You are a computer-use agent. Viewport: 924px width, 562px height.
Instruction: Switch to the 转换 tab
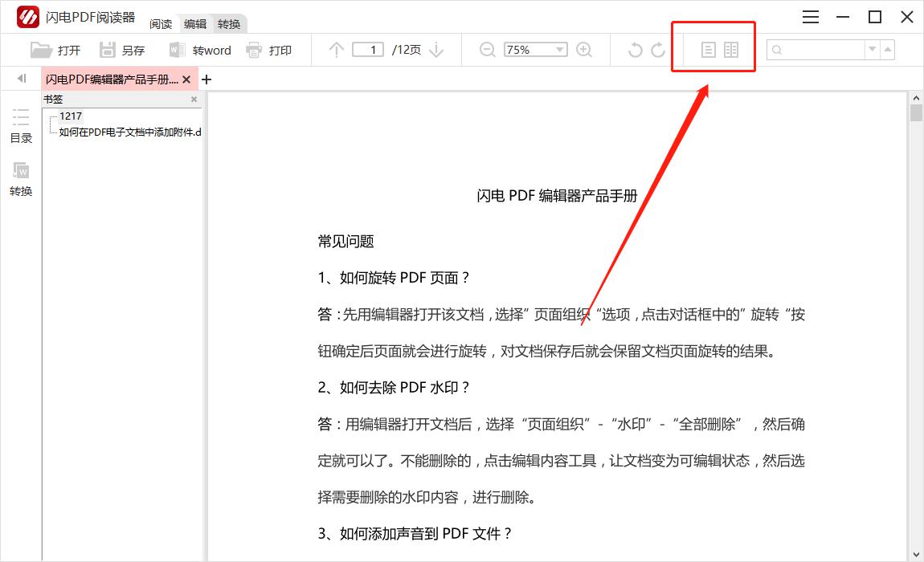tap(229, 24)
